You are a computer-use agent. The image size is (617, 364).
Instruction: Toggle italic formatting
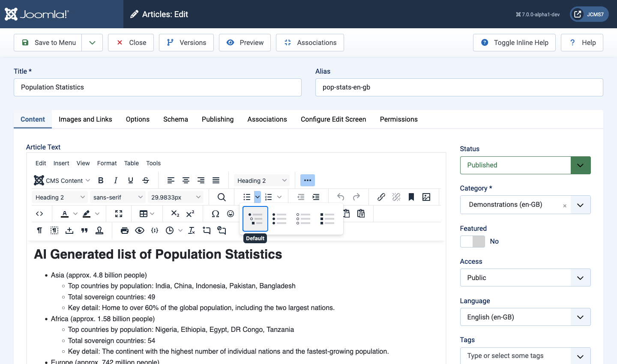[x=116, y=180]
